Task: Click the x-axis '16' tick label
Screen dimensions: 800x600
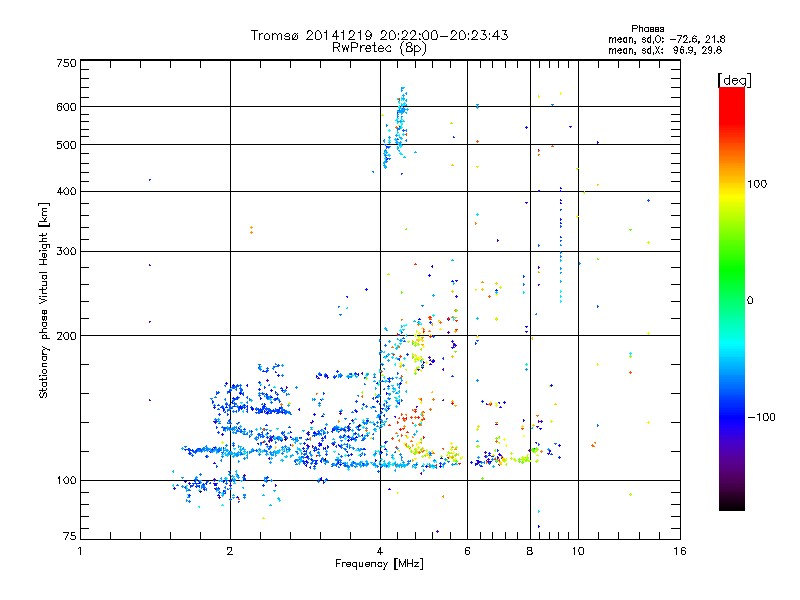Action: [x=680, y=551]
